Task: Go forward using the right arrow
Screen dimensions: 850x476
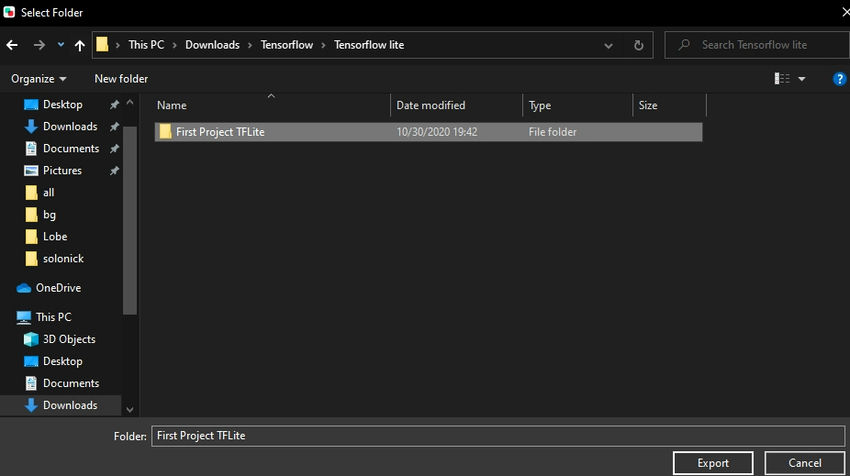Action: 39,45
